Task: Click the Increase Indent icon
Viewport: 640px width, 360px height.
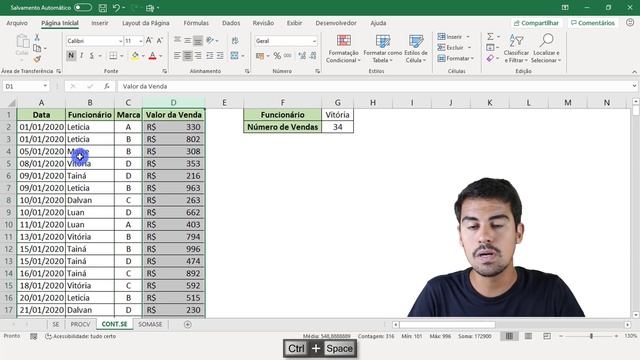Action: click(220, 56)
